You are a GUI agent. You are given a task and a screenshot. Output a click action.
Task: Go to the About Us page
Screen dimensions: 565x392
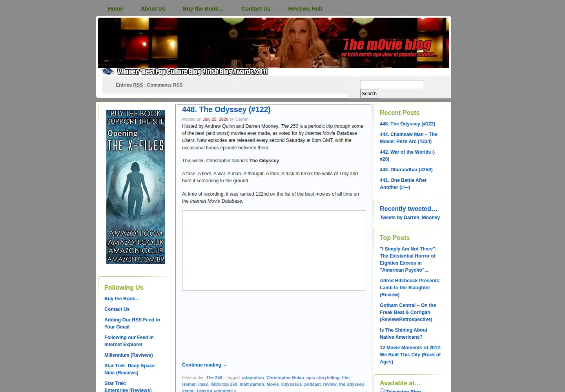(x=153, y=9)
